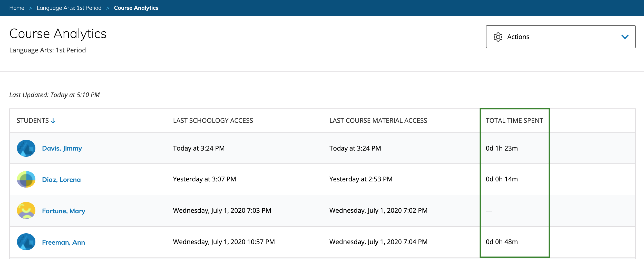Sort by Last Schoology Access column
644x259 pixels.
tap(213, 121)
